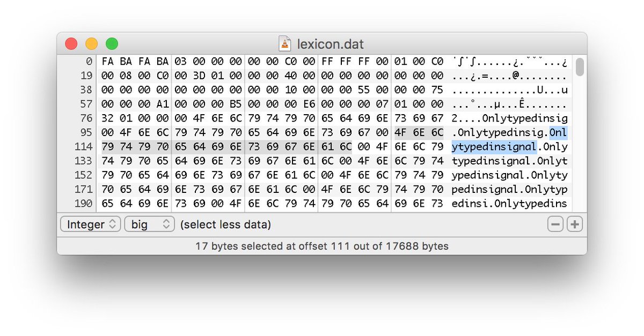
Task: Open the big endianness dropdown
Action: click(x=150, y=225)
